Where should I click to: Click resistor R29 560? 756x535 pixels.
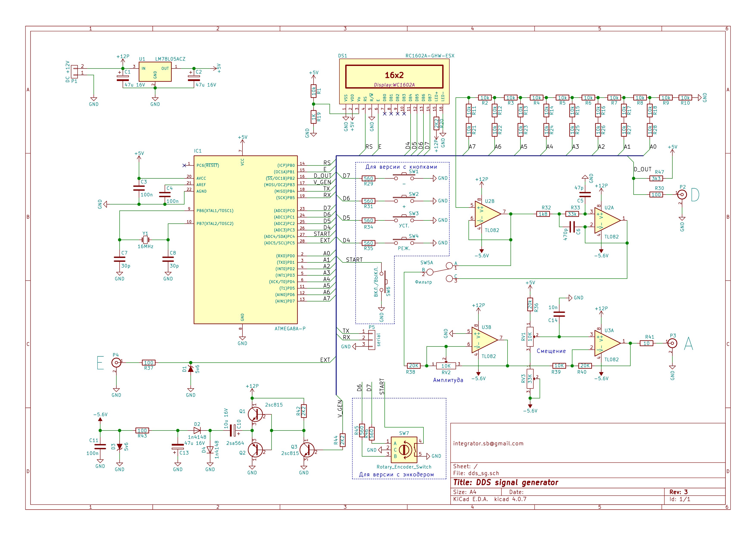pos(368,178)
